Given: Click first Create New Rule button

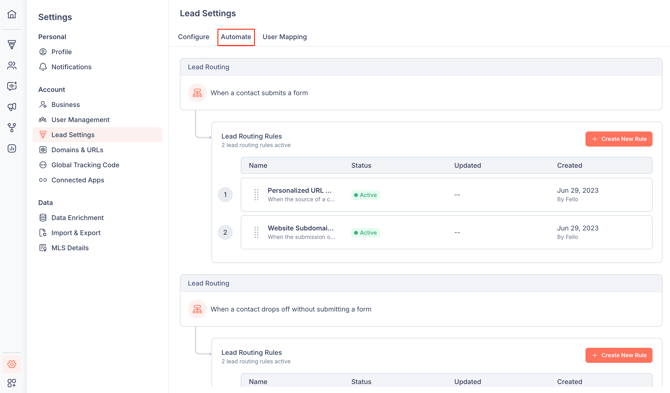Looking at the screenshot, I should point(619,139).
